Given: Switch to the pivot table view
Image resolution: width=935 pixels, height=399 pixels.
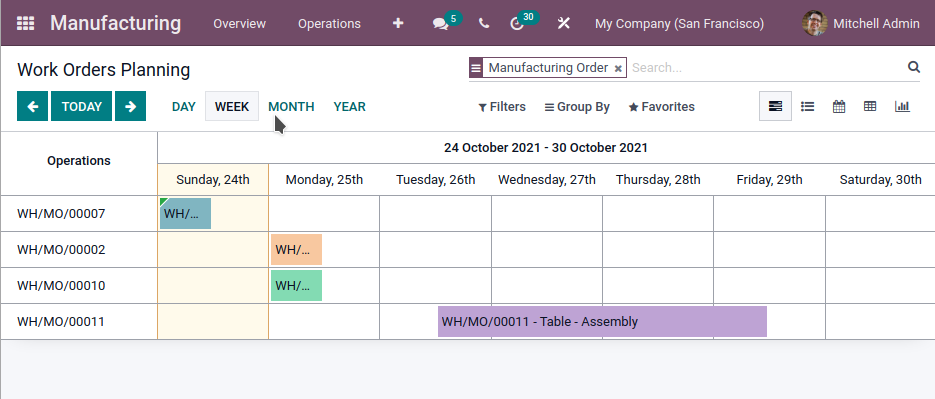Looking at the screenshot, I should pyautogui.click(x=870, y=106).
